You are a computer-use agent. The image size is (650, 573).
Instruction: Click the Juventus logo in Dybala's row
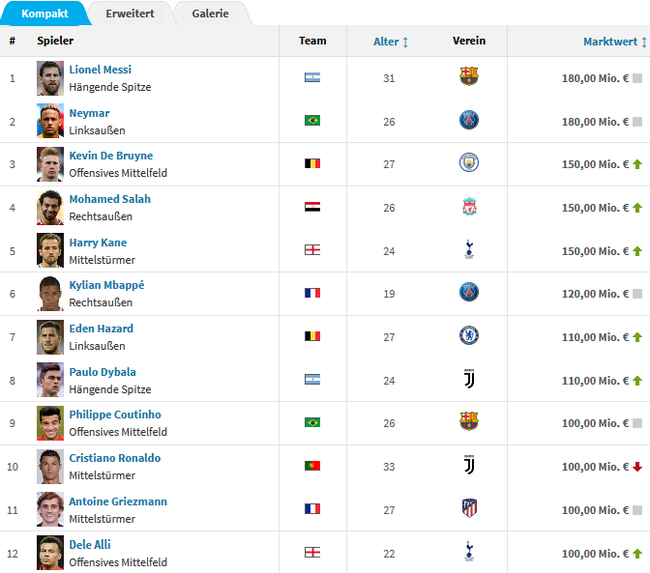tap(469, 379)
